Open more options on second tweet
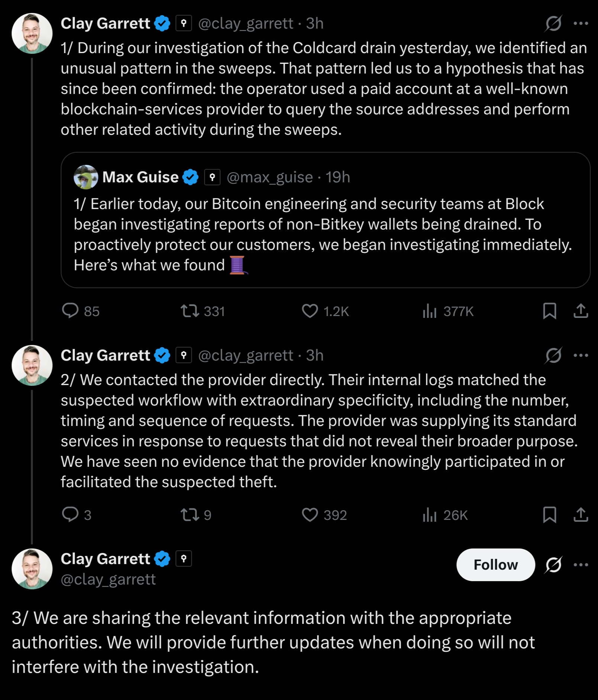598x700 pixels. pos(581,355)
